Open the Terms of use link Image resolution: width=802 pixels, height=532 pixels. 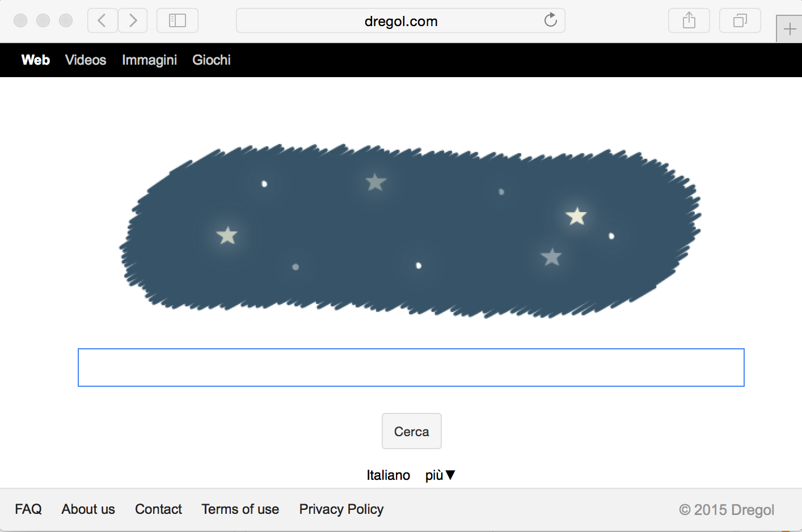[240, 509]
